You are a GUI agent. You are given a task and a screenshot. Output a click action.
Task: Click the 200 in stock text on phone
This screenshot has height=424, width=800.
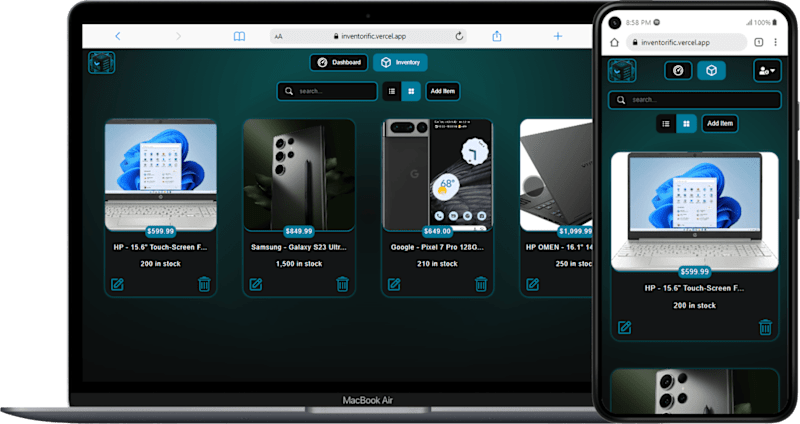[694, 306]
